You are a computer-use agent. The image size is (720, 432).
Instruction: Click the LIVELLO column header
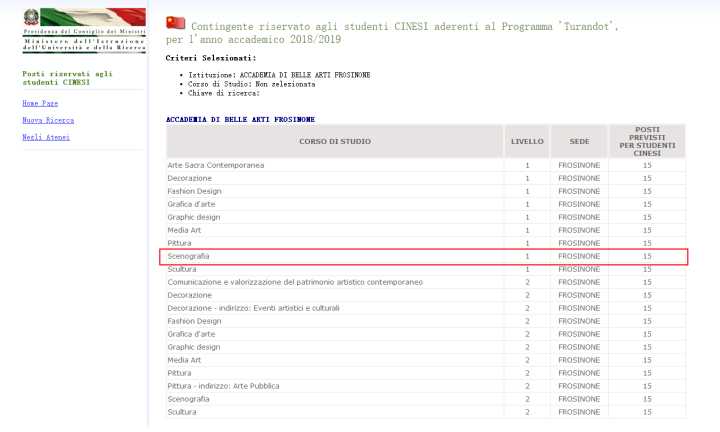point(527,141)
